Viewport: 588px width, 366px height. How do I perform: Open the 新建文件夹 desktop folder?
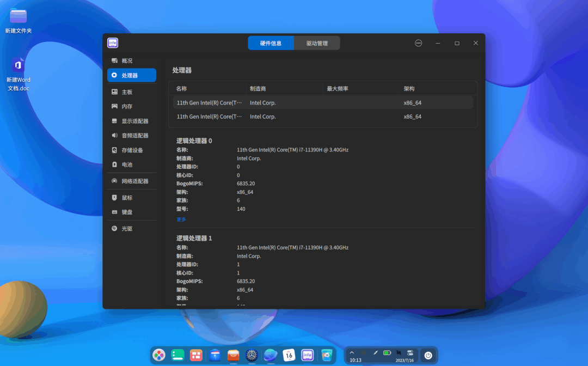(x=19, y=21)
